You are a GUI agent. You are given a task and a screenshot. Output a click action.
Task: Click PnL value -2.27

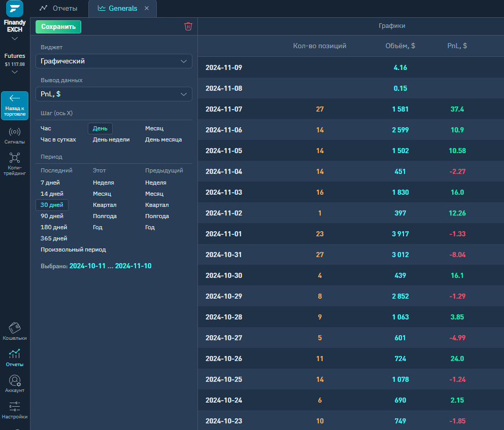(457, 171)
